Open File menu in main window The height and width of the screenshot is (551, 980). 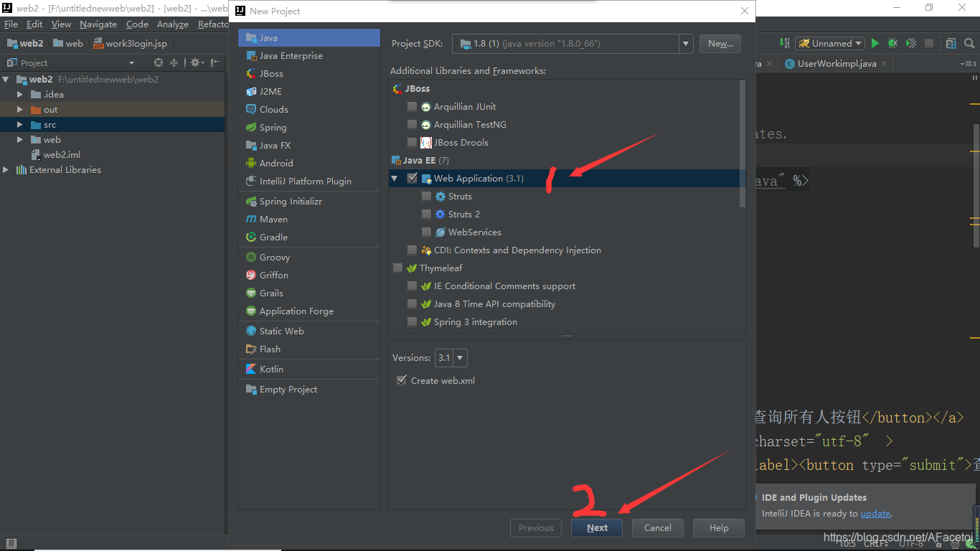click(11, 24)
